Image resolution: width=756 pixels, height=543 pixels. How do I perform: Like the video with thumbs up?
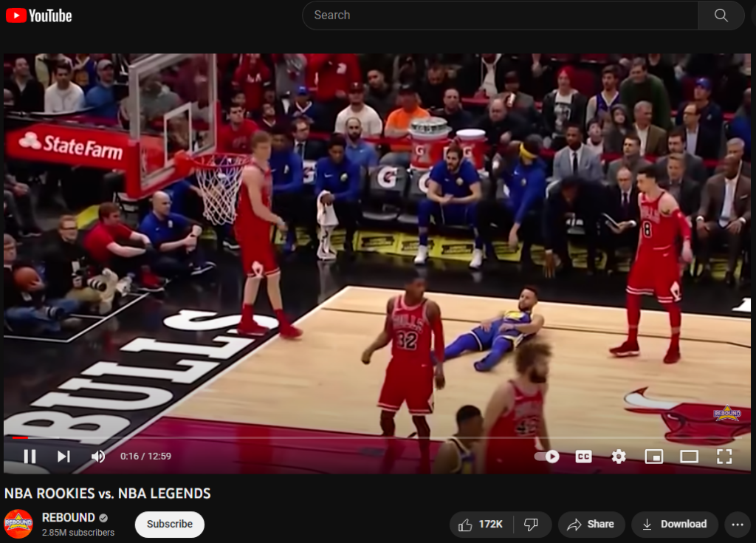pyautogui.click(x=481, y=525)
